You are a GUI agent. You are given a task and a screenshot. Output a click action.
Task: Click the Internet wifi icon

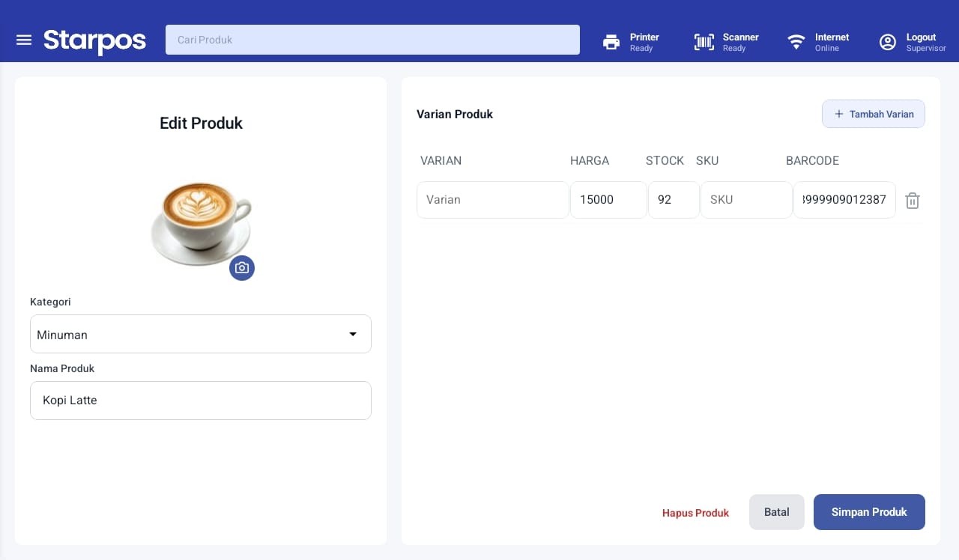(796, 42)
